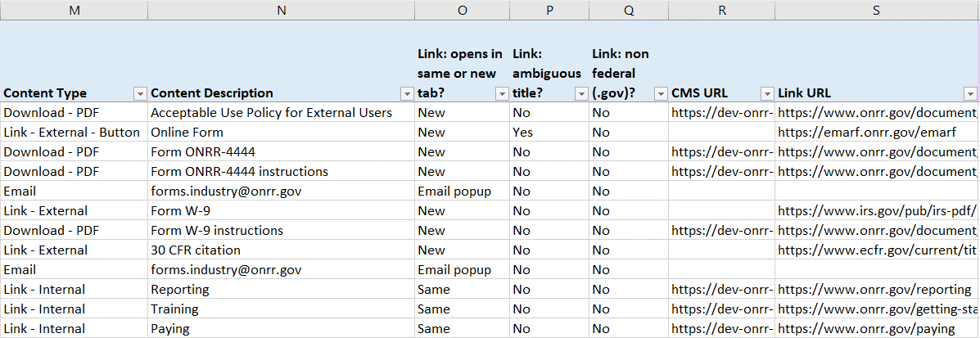Open the Content Type filter dropdown
This screenshot has height=338, width=980.
(140, 93)
